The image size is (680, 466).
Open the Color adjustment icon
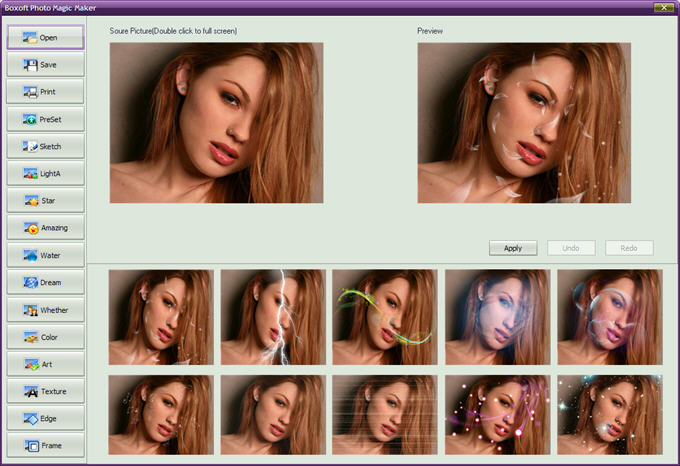(x=31, y=337)
